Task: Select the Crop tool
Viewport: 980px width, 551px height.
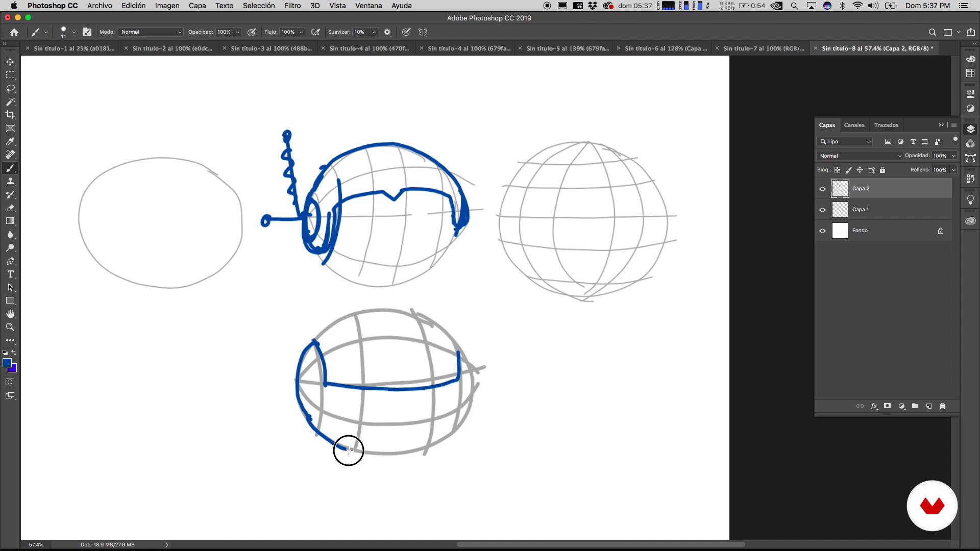Action: pos(10,115)
